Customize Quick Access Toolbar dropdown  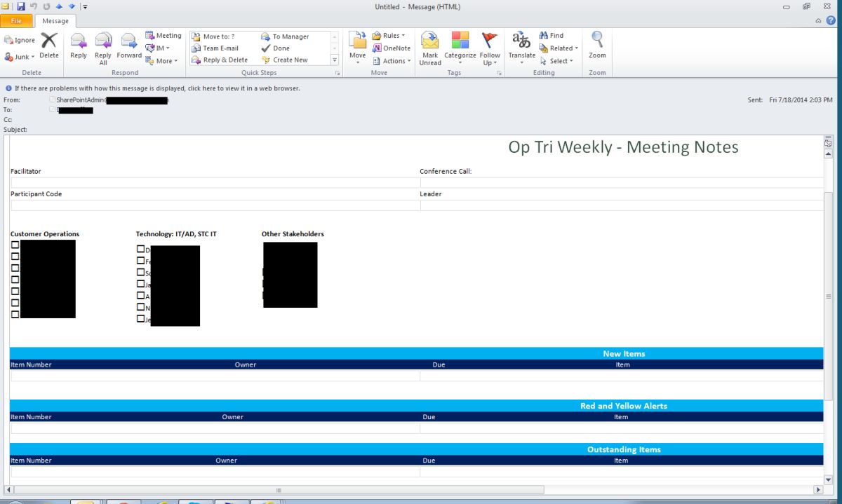85,6
